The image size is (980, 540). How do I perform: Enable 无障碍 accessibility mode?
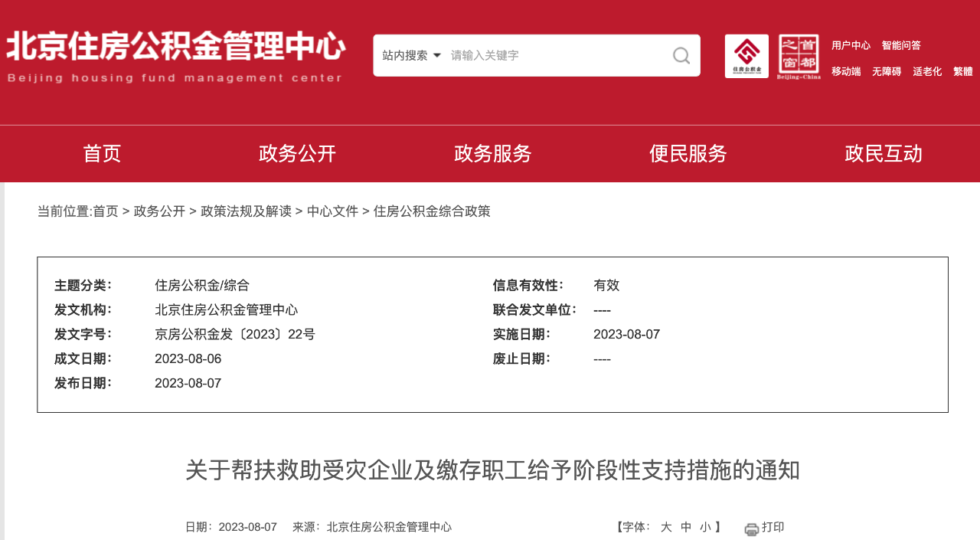887,71
